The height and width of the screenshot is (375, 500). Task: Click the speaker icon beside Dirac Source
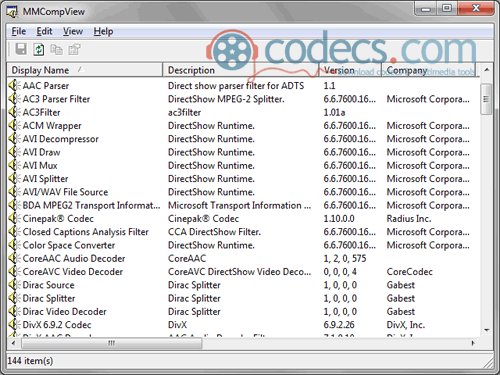click(x=14, y=285)
